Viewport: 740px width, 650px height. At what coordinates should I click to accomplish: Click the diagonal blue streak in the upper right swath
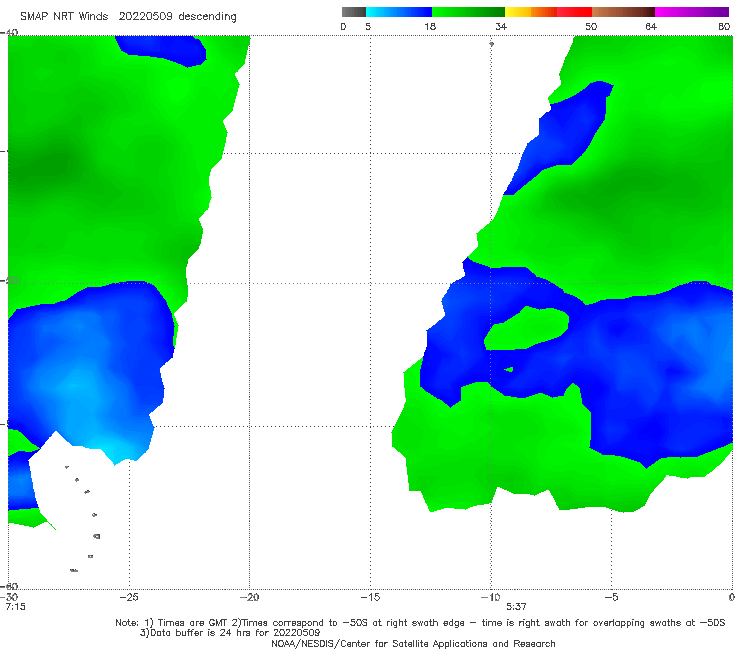[x=559, y=138]
